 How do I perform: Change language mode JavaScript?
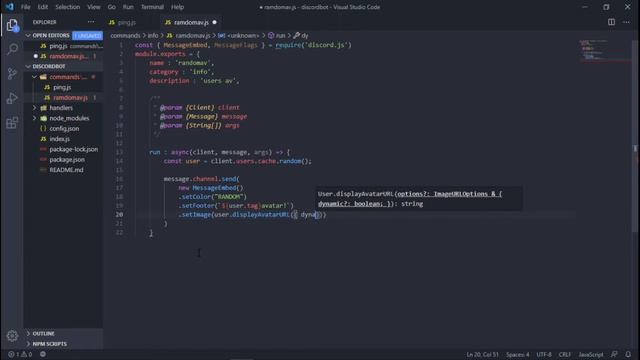click(x=591, y=354)
